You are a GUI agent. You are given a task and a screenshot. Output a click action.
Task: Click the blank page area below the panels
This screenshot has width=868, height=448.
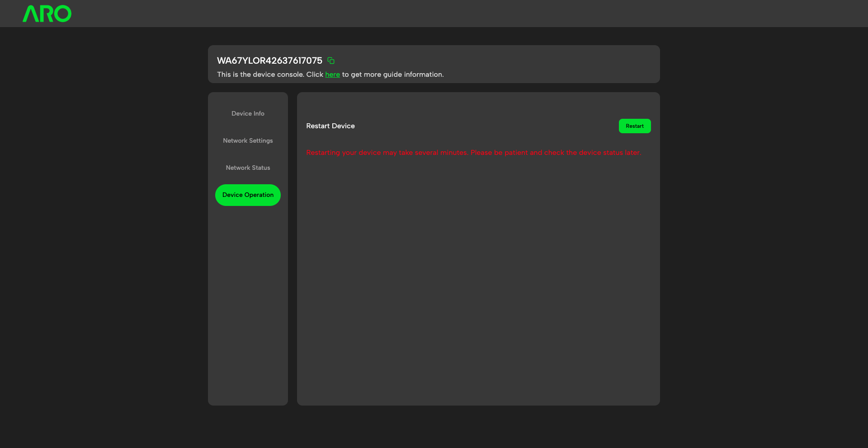(x=434, y=427)
